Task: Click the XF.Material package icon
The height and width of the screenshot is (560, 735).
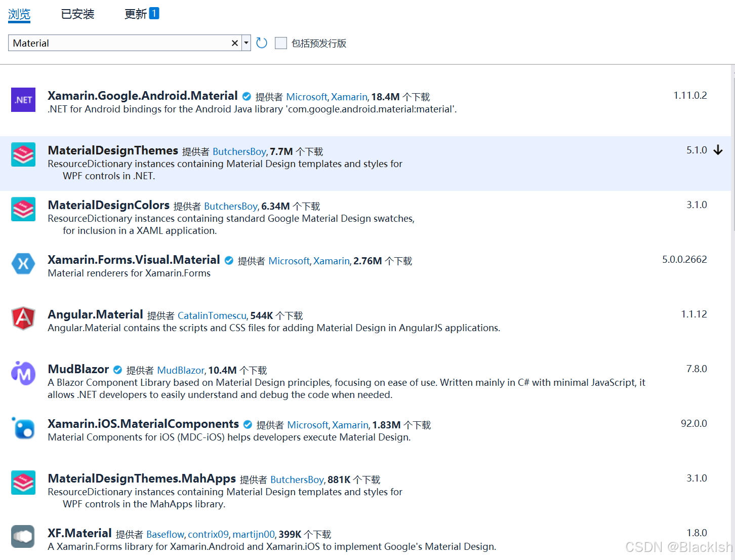Action: pyautogui.click(x=23, y=537)
